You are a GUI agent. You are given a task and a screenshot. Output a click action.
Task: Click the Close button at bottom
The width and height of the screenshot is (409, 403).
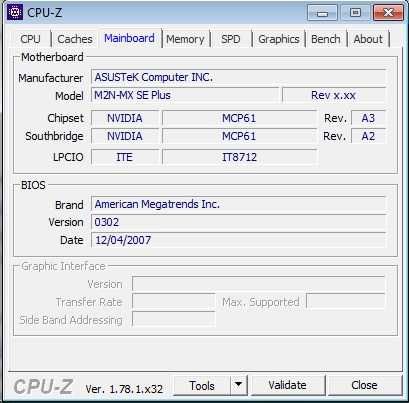[x=364, y=385]
